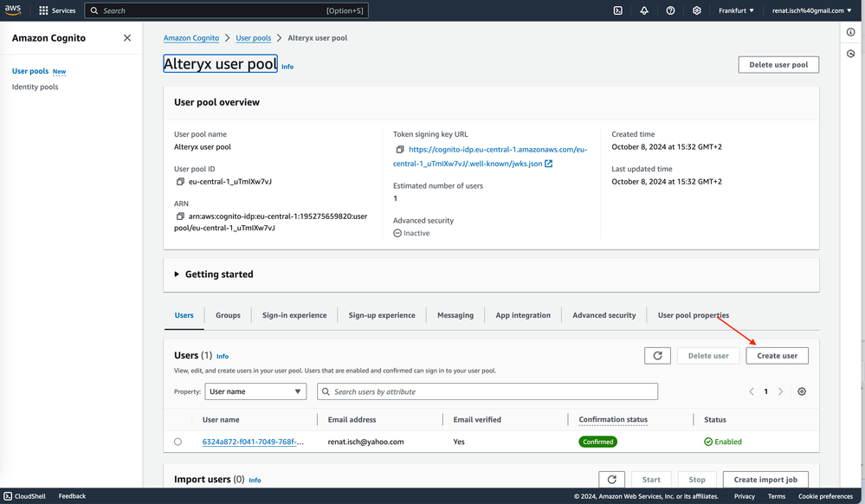This screenshot has height=504, width=865.
Task: Open Cookie preferences in the footer
Action: (825, 496)
